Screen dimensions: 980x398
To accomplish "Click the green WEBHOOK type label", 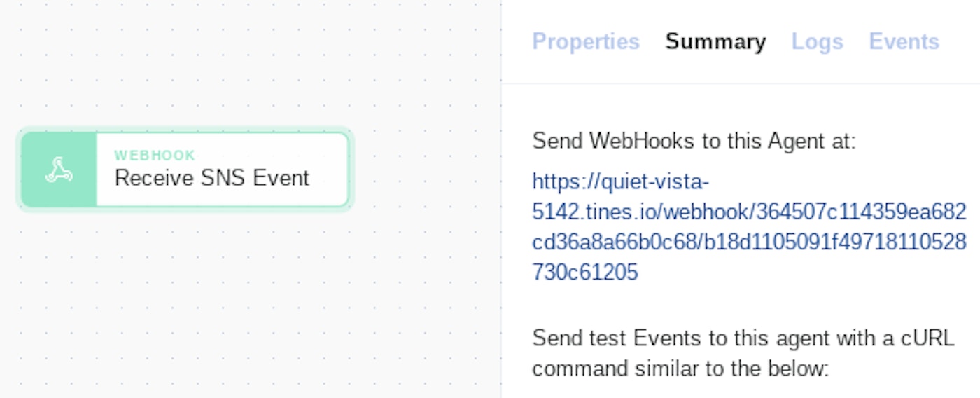I will 155,155.
